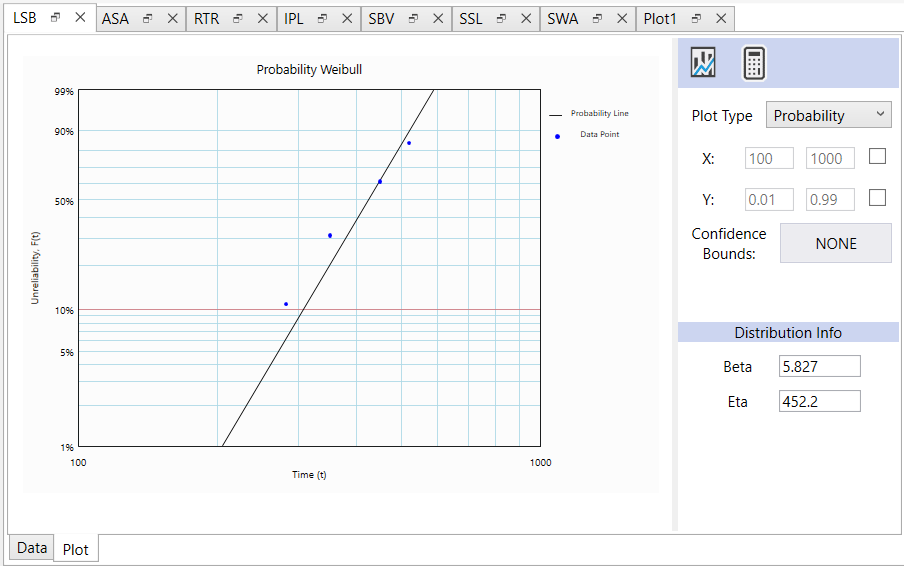
Task: Click the highest blue data point
Action: pos(409,143)
